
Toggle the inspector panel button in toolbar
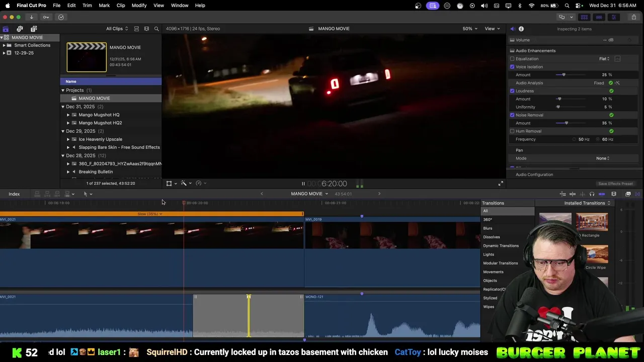tap(613, 17)
